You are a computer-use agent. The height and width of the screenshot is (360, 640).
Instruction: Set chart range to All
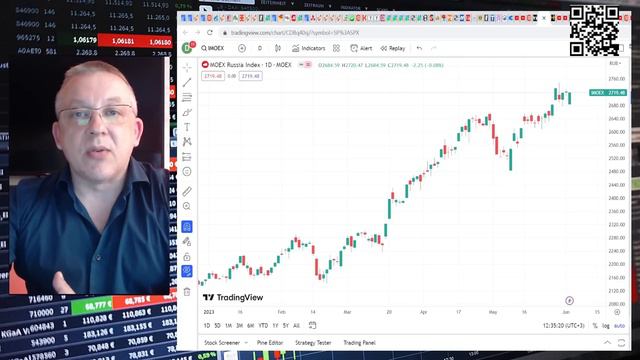296,326
